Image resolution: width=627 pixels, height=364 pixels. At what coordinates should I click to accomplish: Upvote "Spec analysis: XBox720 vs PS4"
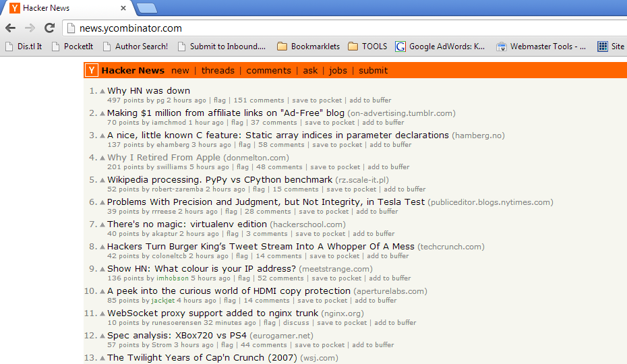pos(102,336)
